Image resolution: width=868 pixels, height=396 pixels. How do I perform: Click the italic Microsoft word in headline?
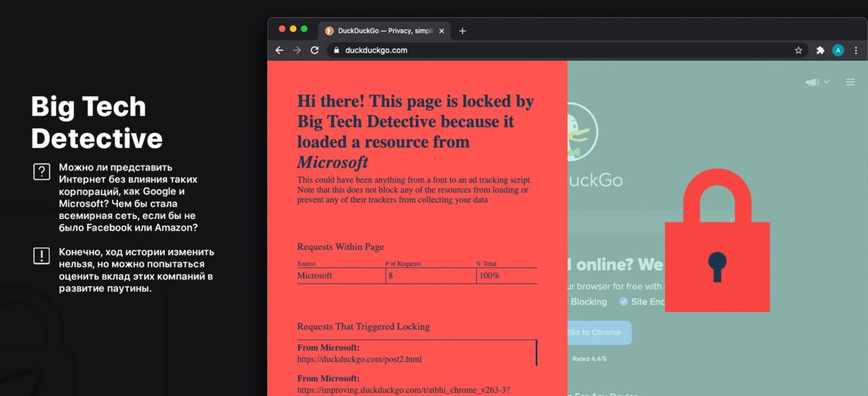[333, 162]
